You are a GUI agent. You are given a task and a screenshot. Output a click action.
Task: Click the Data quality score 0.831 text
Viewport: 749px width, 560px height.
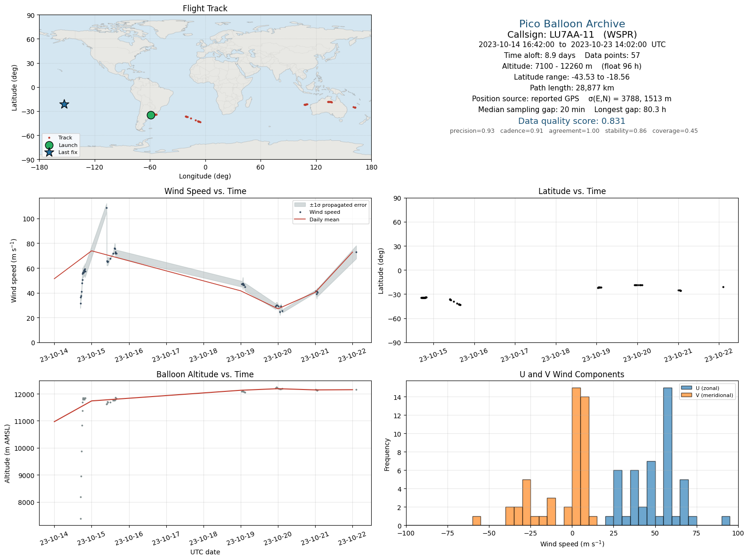point(572,121)
